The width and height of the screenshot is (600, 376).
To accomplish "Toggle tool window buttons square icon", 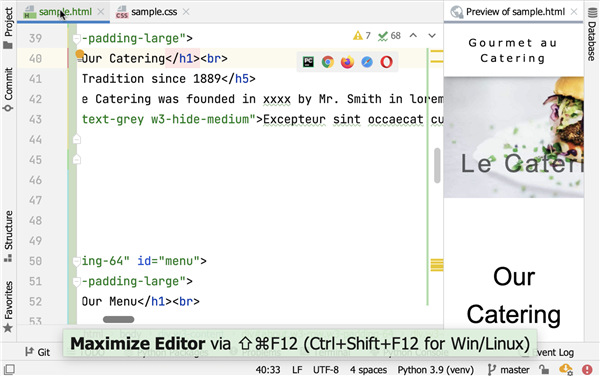I will [9, 369].
